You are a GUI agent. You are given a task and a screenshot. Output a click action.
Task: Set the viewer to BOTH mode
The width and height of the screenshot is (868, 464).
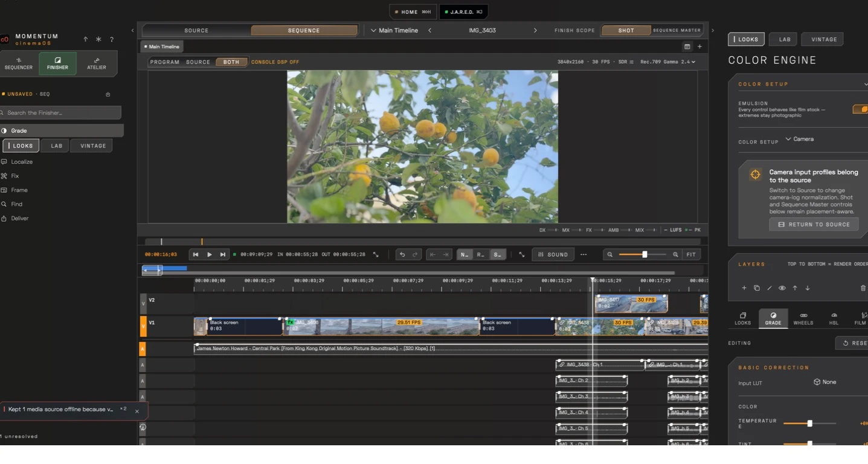click(231, 62)
